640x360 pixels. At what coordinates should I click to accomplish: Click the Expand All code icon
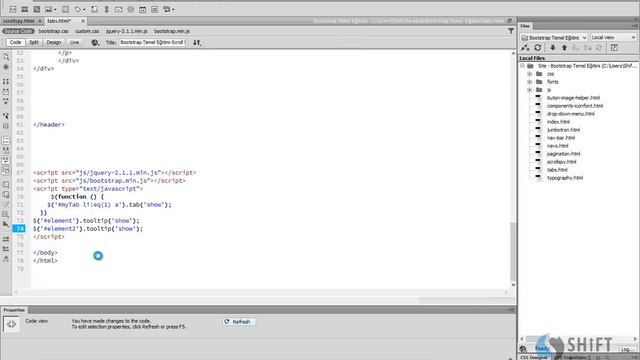coord(6,101)
